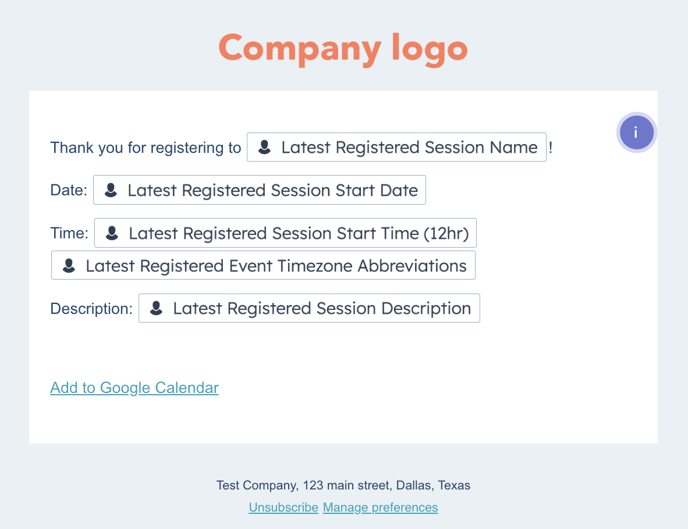The height and width of the screenshot is (529, 688).
Task: Click person icon in Start Time (12hr) token
Action: point(112,233)
